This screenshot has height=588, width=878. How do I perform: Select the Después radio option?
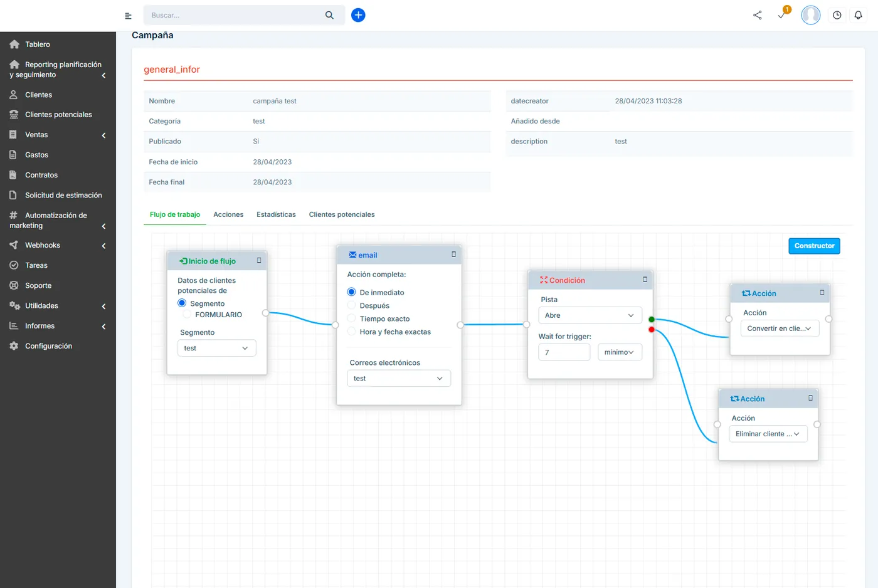pos(351,305)
